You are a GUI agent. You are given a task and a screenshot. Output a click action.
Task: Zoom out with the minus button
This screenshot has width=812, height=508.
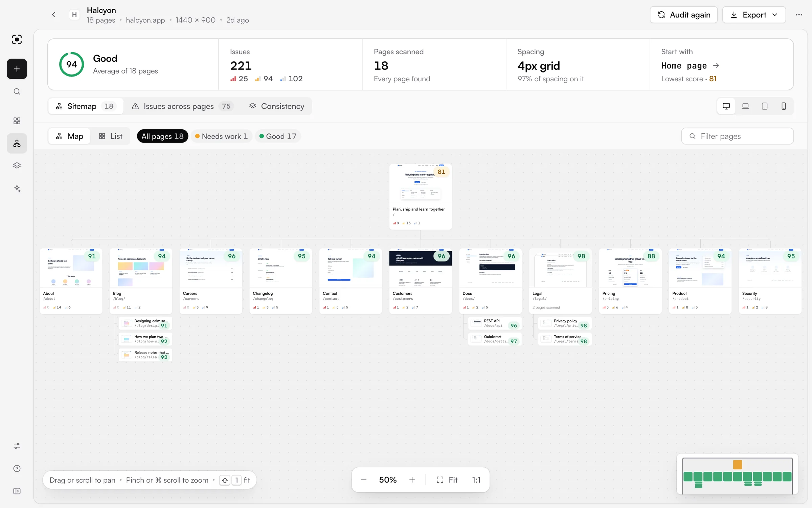coord(364,480)
